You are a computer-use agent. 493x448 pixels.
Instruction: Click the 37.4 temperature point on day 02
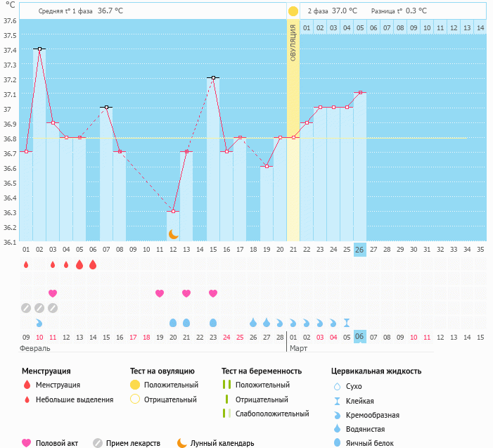39,49
